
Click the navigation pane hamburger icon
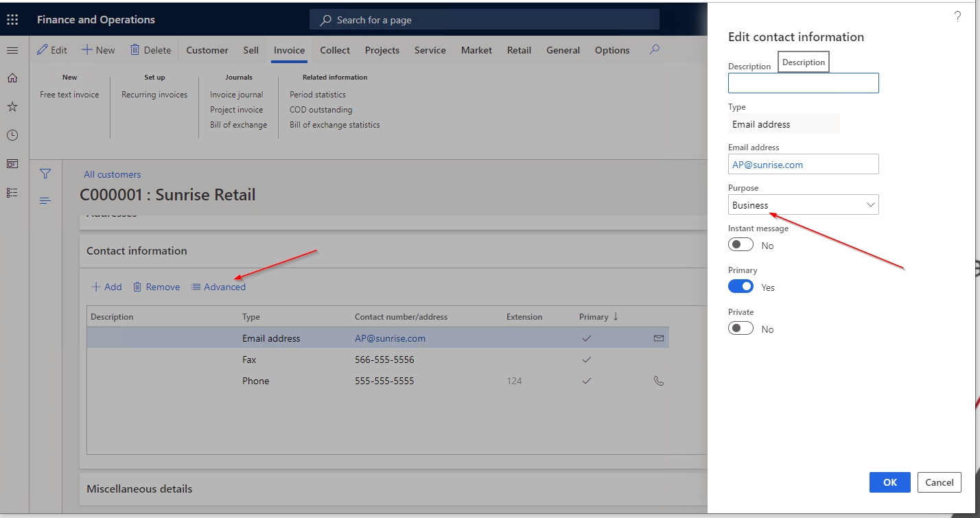[x=12, y=49]
